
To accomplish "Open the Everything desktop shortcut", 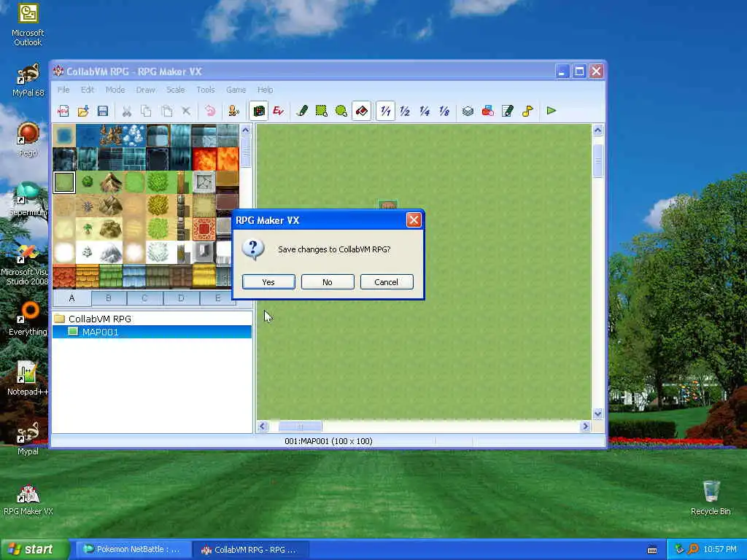I will point(28,319).
